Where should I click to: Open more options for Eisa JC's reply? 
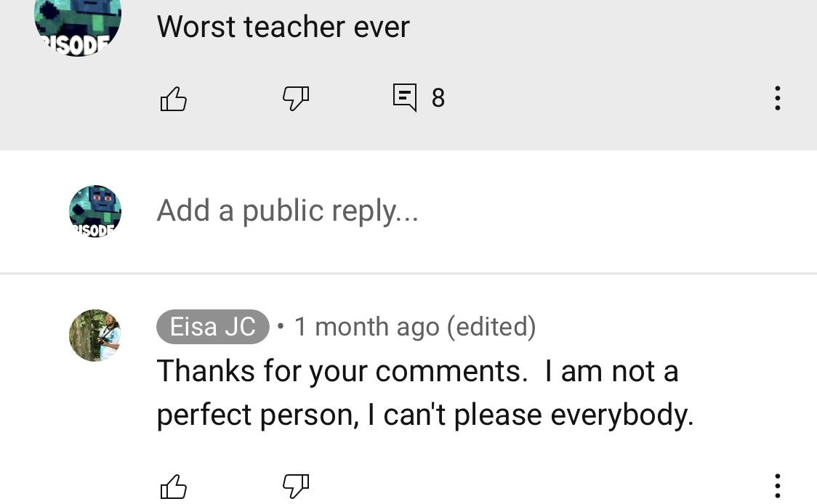pyautogui.click(x=777, y=485)
